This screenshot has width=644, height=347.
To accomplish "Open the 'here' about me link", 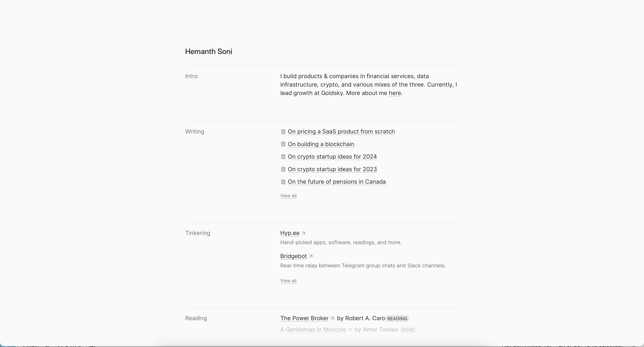I will click(x=395, y=93).
